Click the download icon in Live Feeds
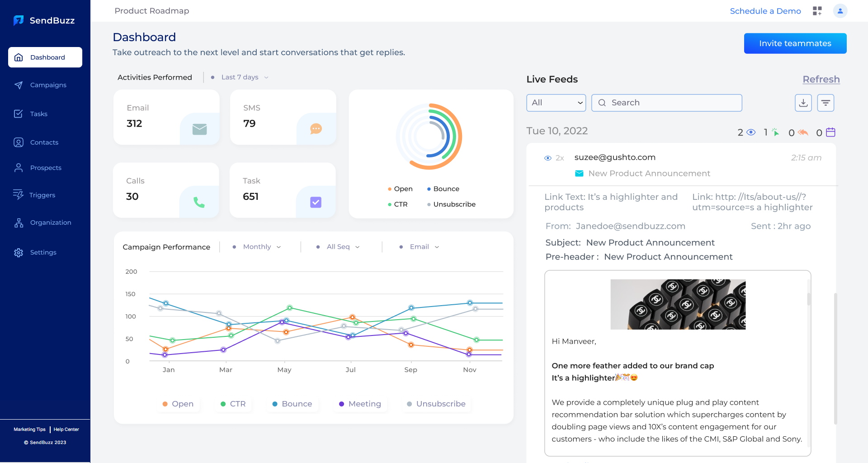 coord(803,103)
